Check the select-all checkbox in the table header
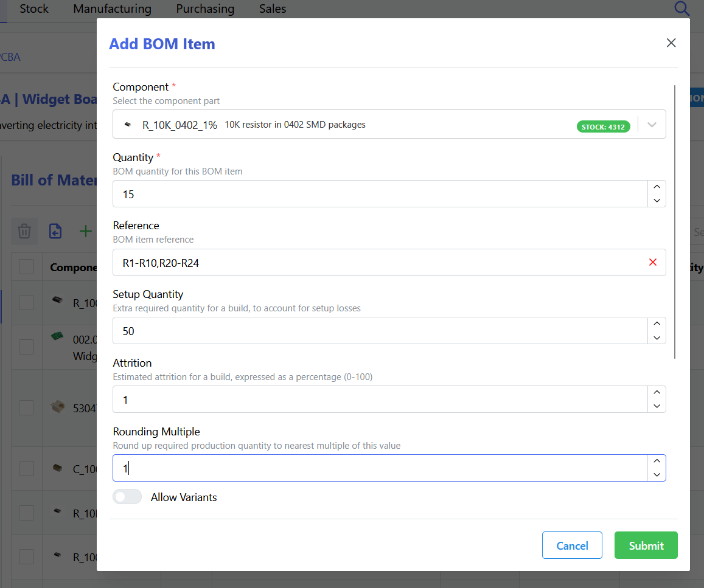 point(26,266)
